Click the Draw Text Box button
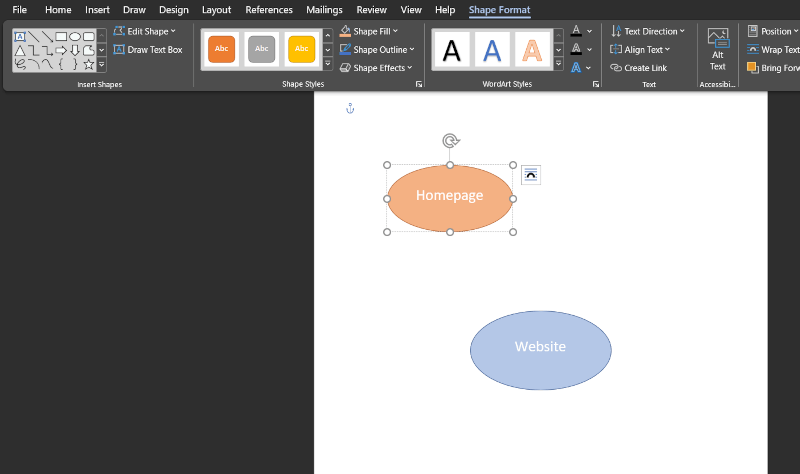The width and height of the screenshot is (800, 474). coord(148,49)
